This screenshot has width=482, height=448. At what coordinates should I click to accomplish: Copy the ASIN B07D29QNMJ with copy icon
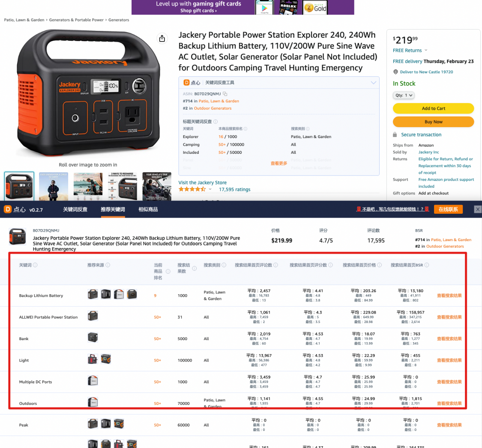[225, 94]
